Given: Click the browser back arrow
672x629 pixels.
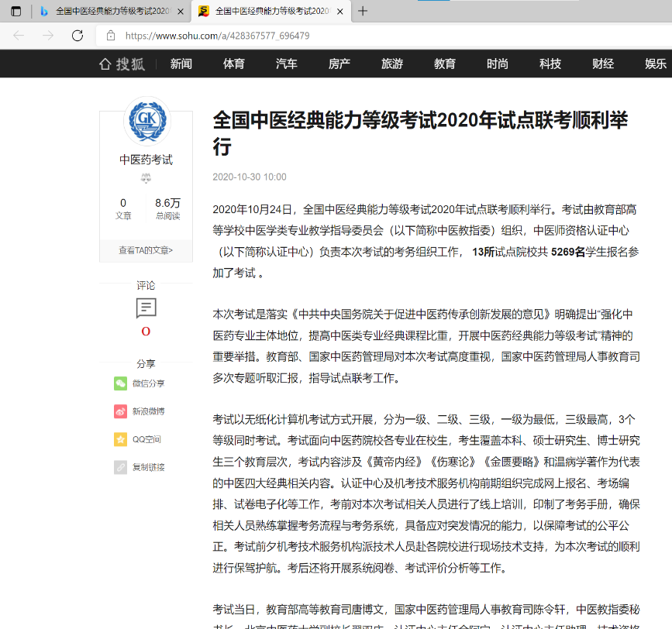Looking at the screenshot, I should click(x=19, y=36).
